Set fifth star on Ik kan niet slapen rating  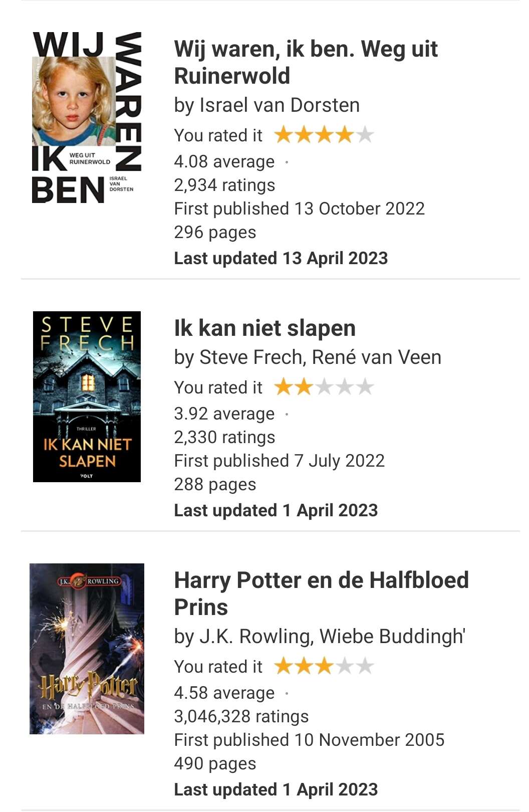pos(365,387)
